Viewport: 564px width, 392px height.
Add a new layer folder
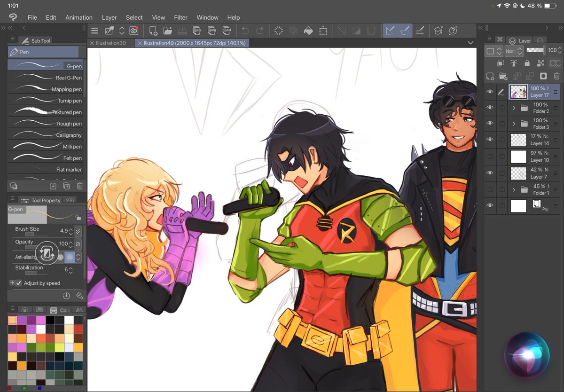(503, 76)
